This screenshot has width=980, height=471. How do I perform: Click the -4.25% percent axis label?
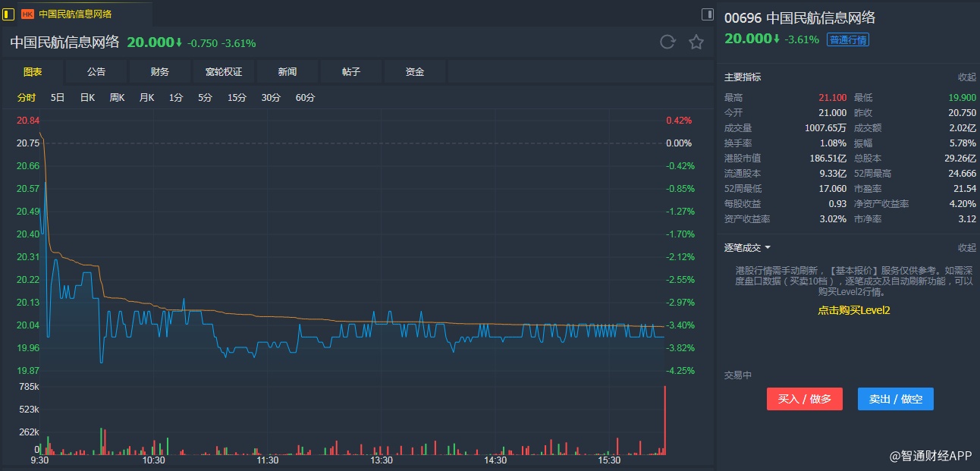pos(680,371)
